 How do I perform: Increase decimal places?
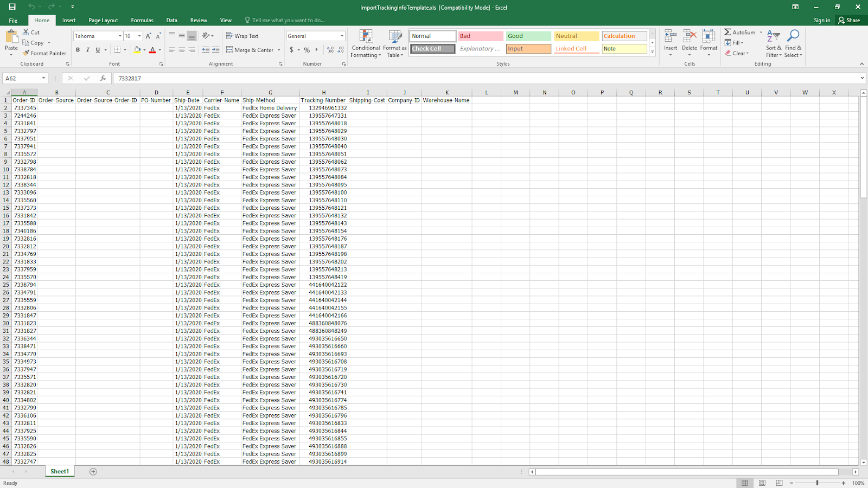pos(330,50)
